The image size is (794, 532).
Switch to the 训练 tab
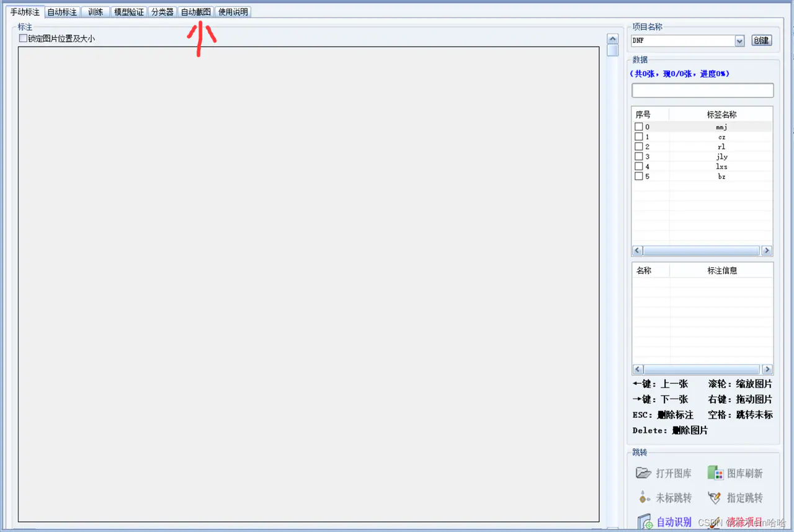pyautogui.click(x=96, y=12)
